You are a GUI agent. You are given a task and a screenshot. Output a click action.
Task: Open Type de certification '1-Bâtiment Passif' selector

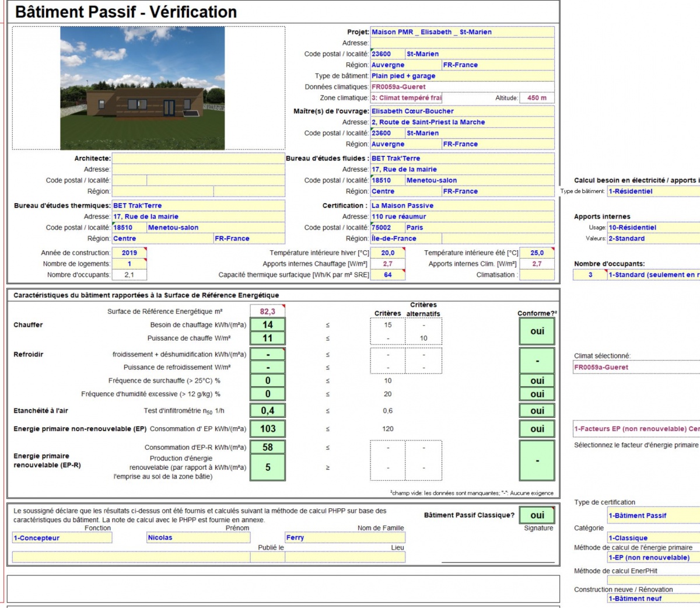click(x=653, y=516)
